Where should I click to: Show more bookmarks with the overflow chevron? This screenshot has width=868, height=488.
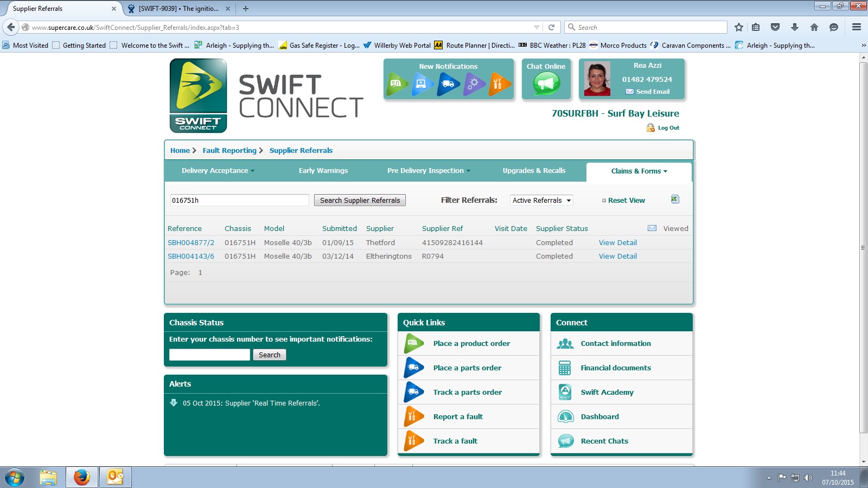[x=863, y=46]
